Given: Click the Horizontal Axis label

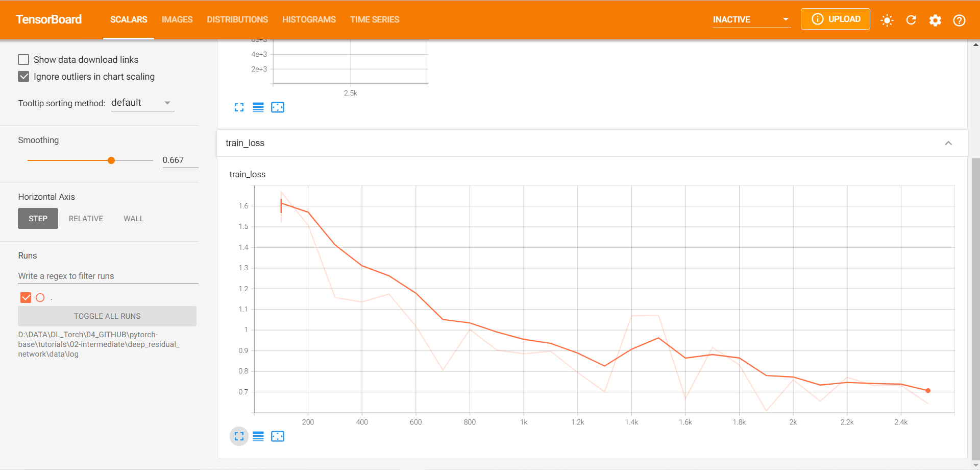Looking at the screenshot, I should [x=46, y=197].
